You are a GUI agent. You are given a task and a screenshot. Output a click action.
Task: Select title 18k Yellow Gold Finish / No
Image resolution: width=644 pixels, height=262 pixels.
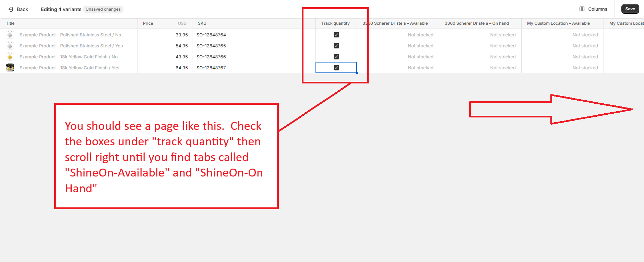click(69, 57)
